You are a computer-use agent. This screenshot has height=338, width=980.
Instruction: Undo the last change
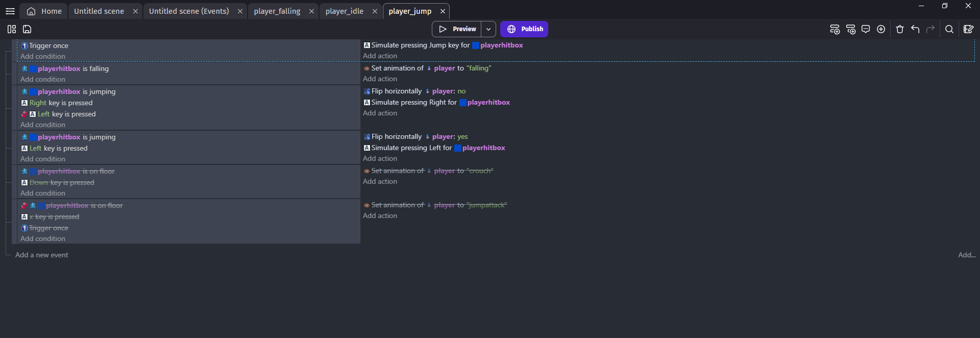click(x=915, y=29)
